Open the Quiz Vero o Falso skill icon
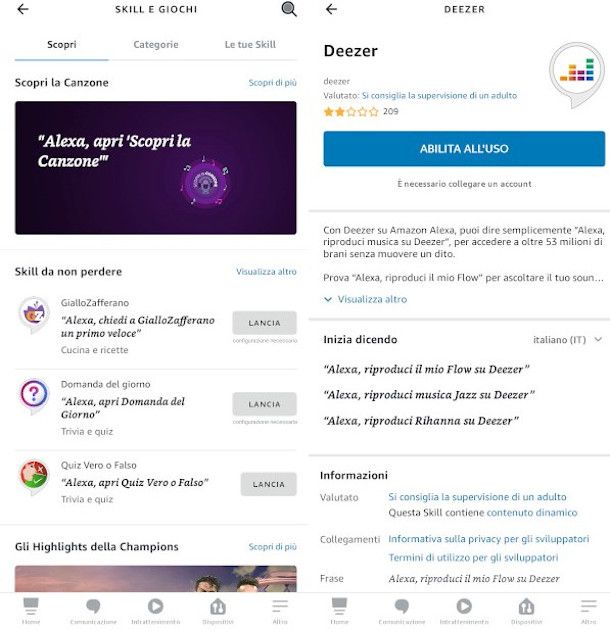Image resolution: width=610 pixels, height=631 pixels. 34,477
